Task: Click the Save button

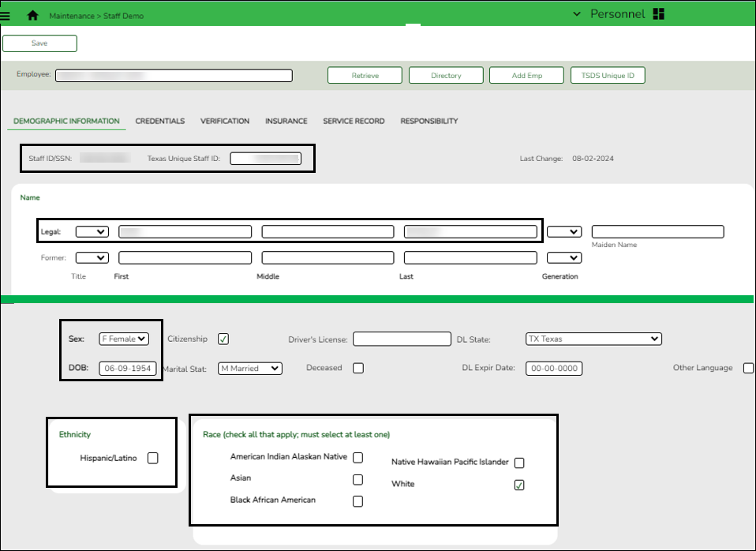Action: click(x=39, y=43)
